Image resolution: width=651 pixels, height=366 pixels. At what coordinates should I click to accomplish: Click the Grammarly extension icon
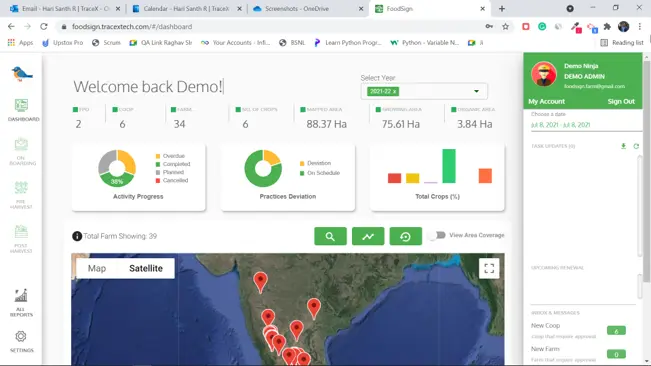click(x=542, y=27)
